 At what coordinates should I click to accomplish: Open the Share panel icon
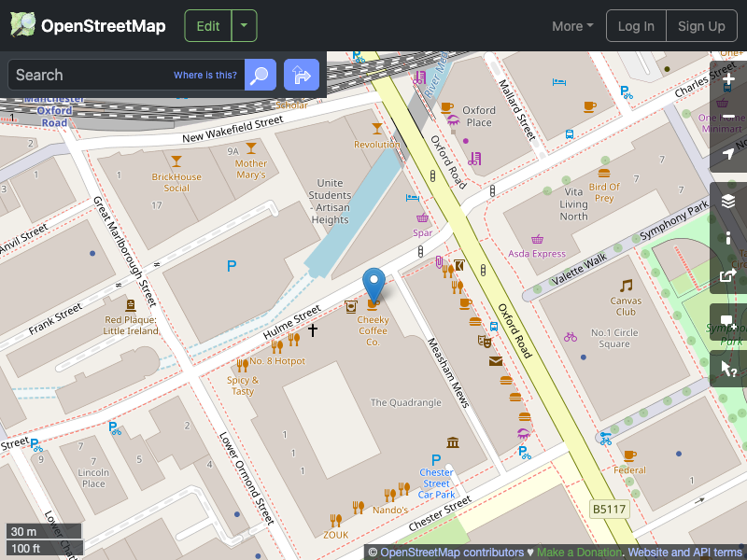coord(727,275)
